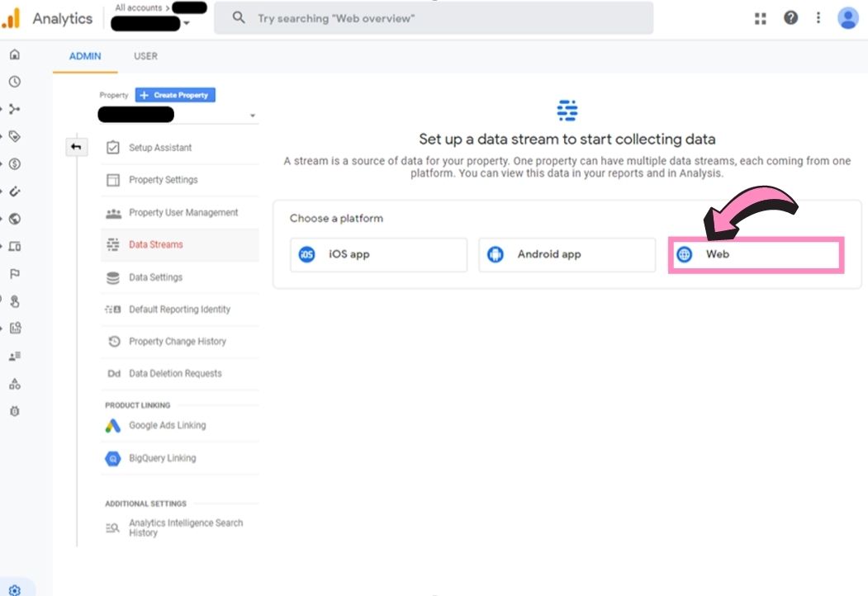Viewport: 868px width, 596px height.
Task: Expand the property selector dropdown arrow
Action: tap(253, 116)
